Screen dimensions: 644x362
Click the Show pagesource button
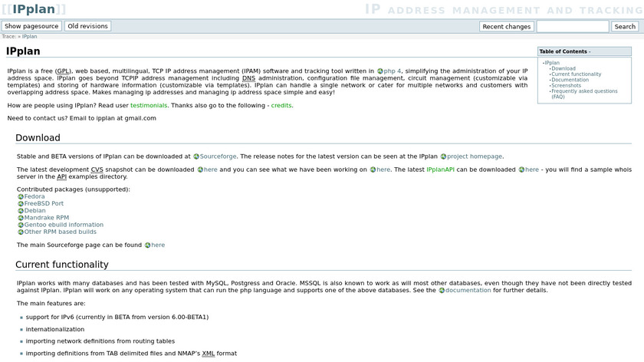tap(31, 26)
